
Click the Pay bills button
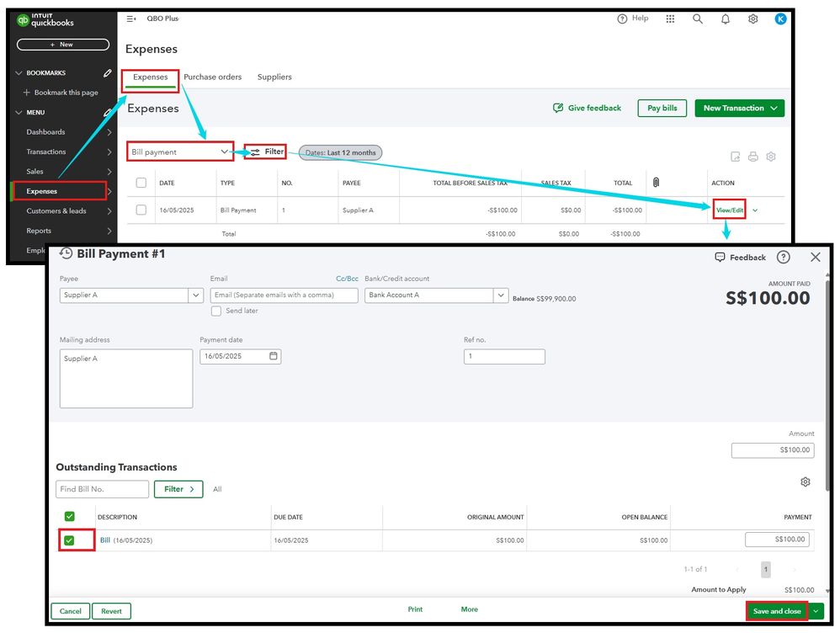662,108
